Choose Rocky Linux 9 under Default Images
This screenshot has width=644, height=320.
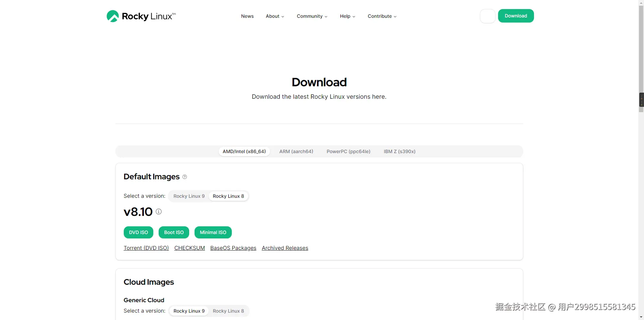(189, 196)
